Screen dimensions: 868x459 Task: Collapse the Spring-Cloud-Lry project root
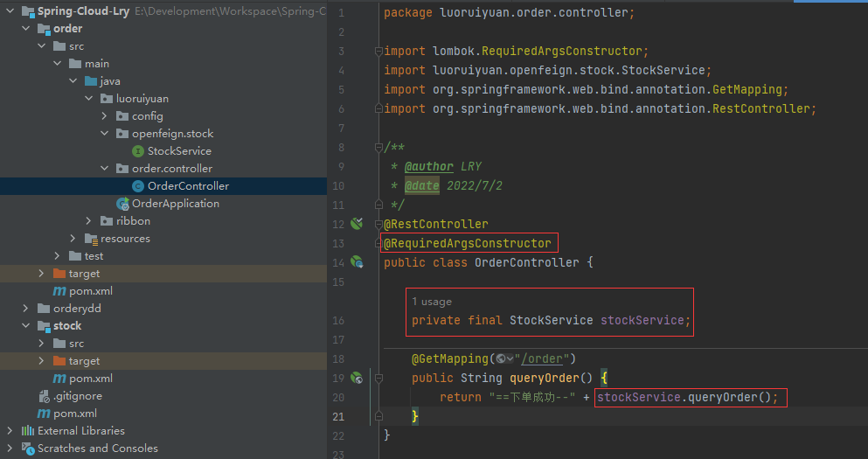click(10, 10)
